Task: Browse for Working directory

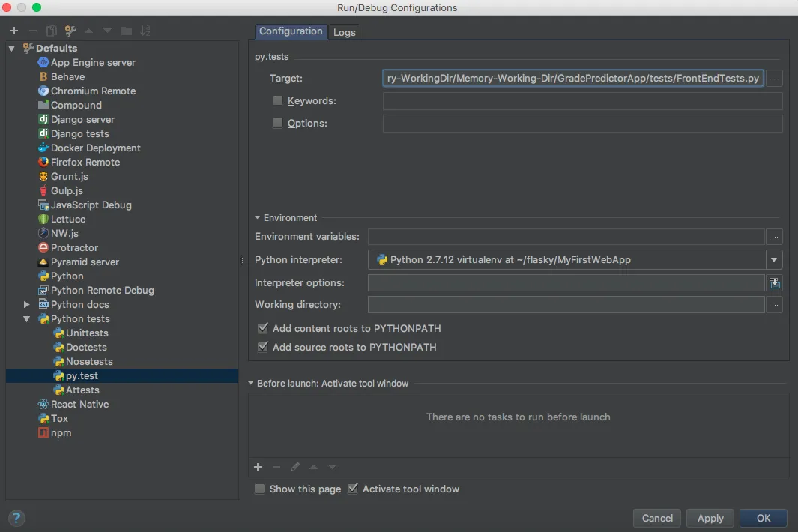Action: 775,305
